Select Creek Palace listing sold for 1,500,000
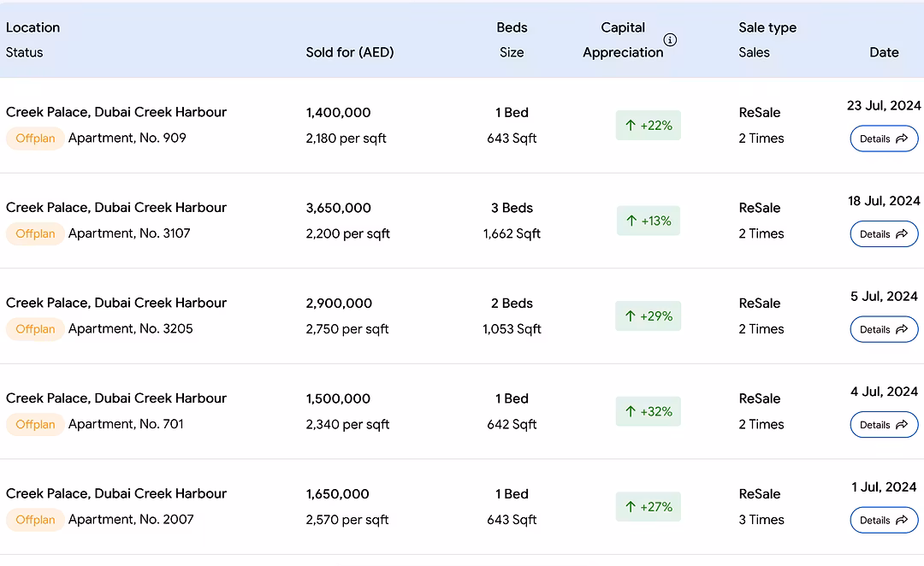 tap(116, 398)
